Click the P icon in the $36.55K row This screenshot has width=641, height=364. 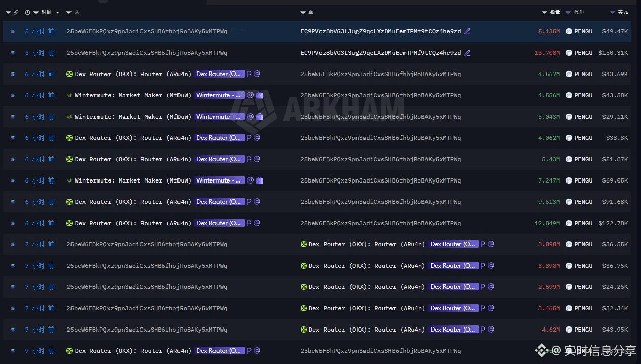coord(483,244)
